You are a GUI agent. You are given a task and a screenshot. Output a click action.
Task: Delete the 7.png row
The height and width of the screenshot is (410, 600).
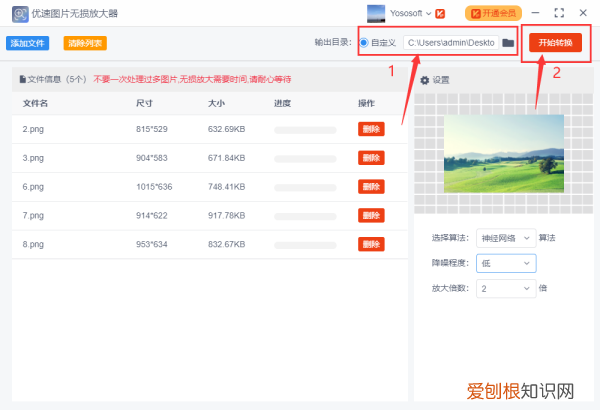tap(371, 216)
